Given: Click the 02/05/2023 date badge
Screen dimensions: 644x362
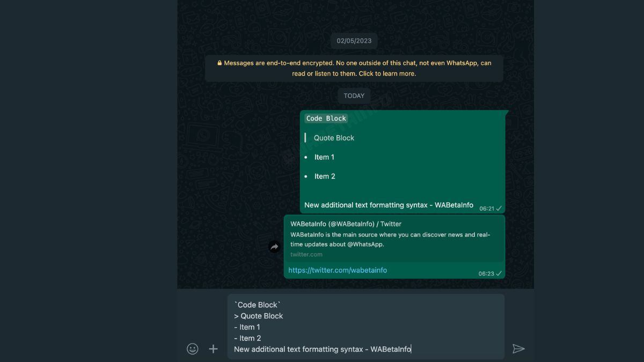Looking at the screenshot, I should coord(354,41).
